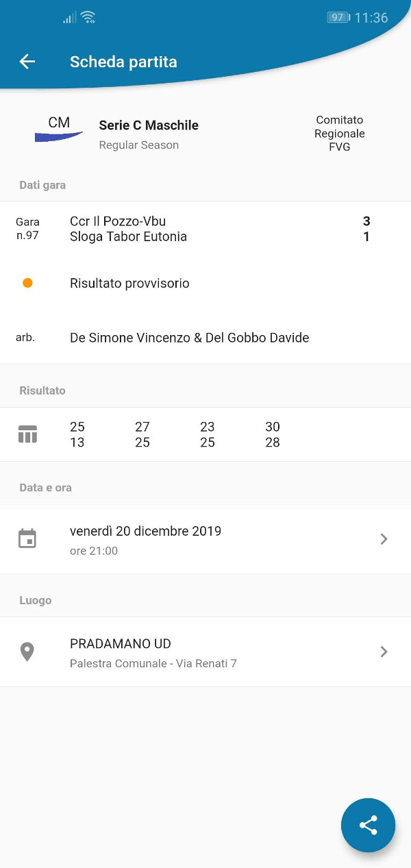Expand the location row chevron
The width and height of the screenshot is (411, 868).
click(384, 652)
